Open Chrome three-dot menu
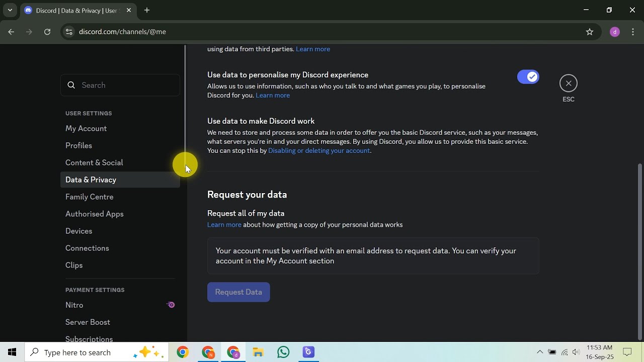 point(632,32)
